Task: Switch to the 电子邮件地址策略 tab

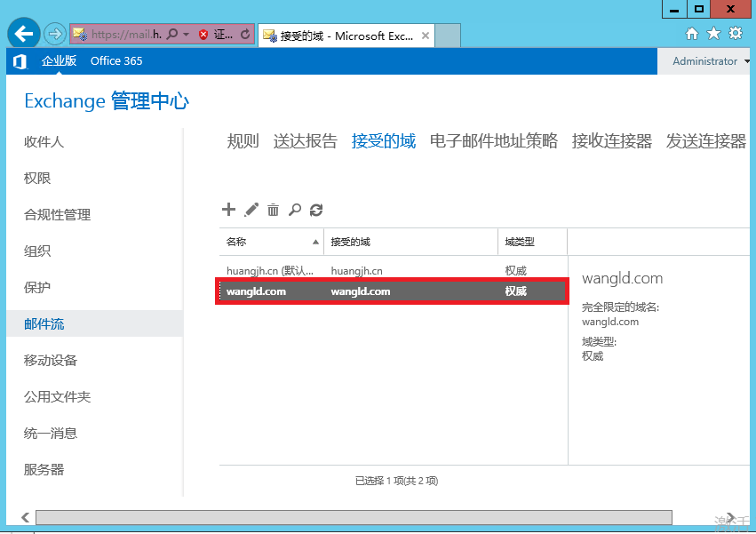Action: tap(494, 140)
